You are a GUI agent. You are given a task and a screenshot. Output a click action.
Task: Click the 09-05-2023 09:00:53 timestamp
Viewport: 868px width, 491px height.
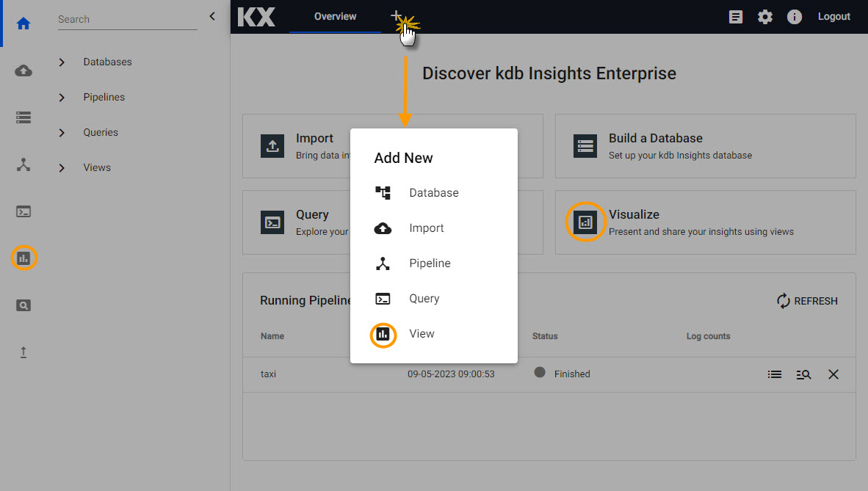[x=451, y=374]
